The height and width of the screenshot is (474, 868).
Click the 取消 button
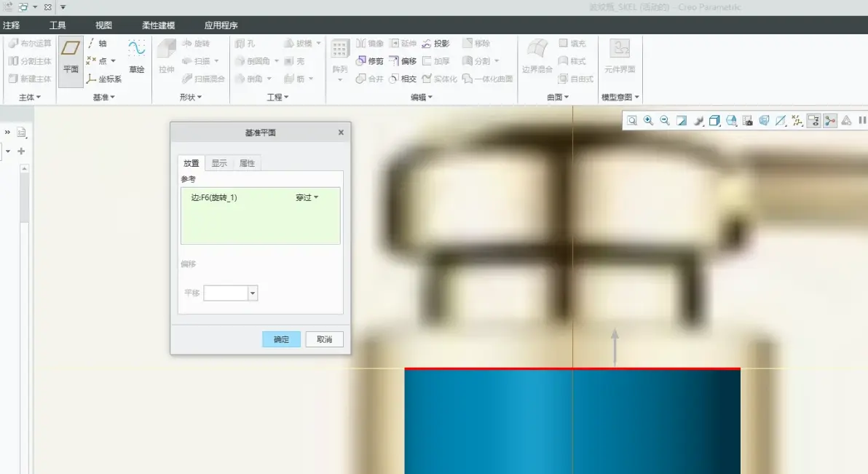[324, 339]
